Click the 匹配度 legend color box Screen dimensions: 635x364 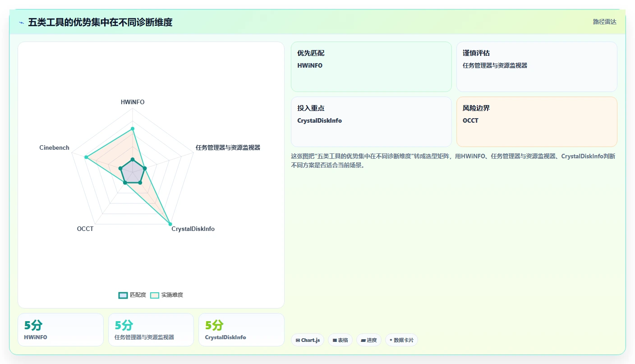pos(123,295)
